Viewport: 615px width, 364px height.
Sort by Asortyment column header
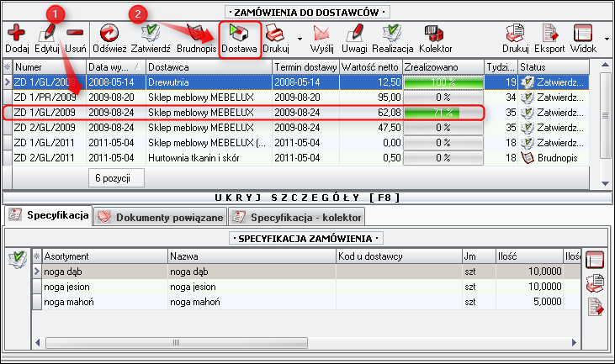[104, 256]
